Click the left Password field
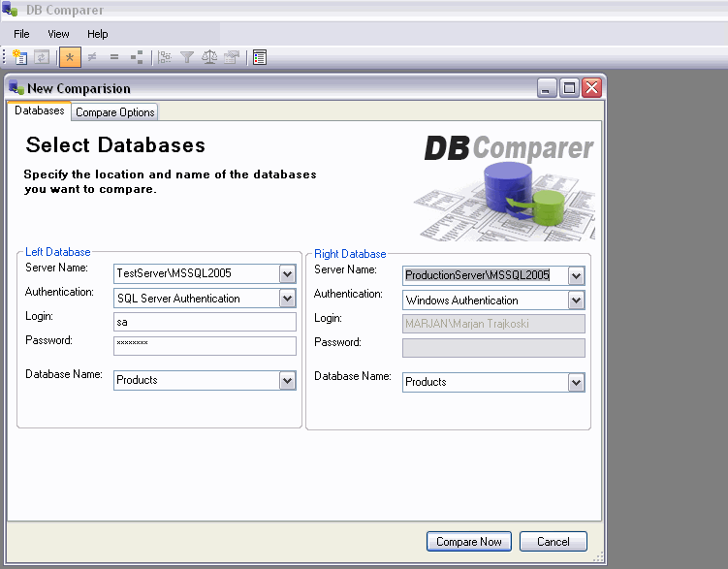The image size is (728, 569). [x=205, y=346]
